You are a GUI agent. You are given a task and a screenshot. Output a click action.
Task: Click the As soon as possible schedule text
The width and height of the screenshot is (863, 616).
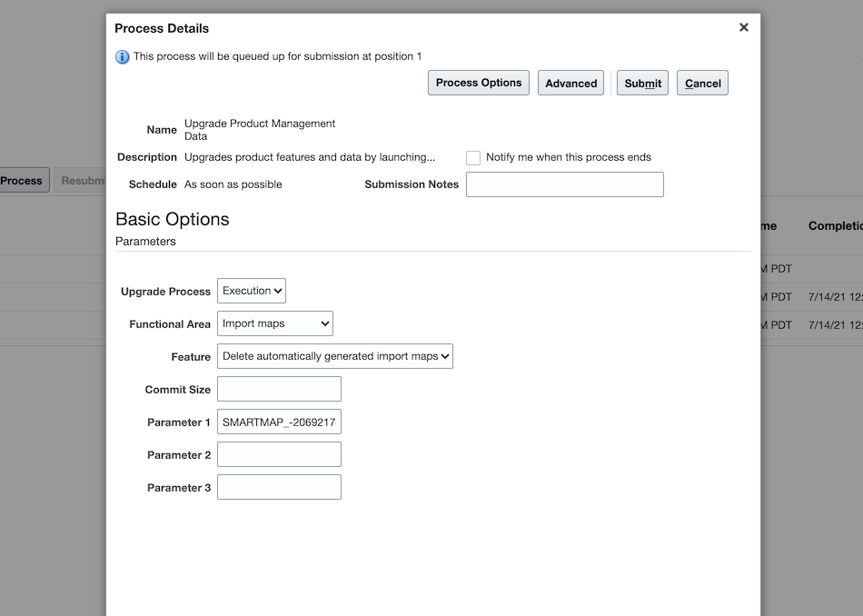pyautogui.click(x=233, y=184)
